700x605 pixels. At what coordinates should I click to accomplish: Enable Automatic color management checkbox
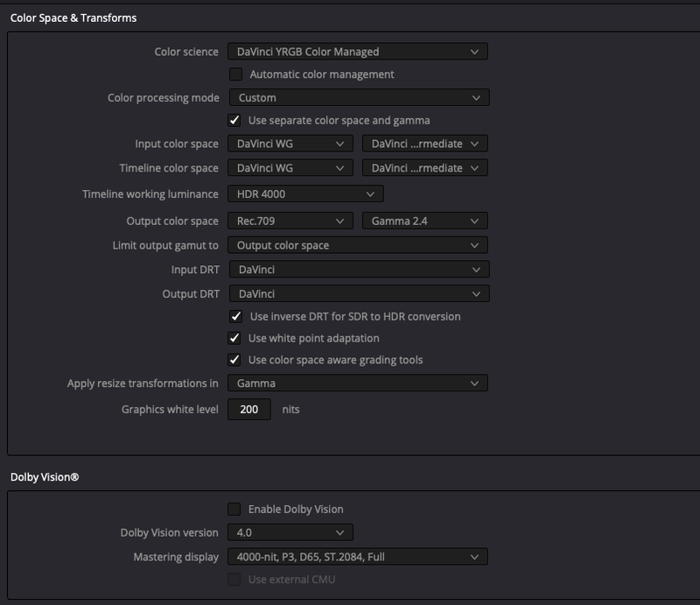click(235, 74)
